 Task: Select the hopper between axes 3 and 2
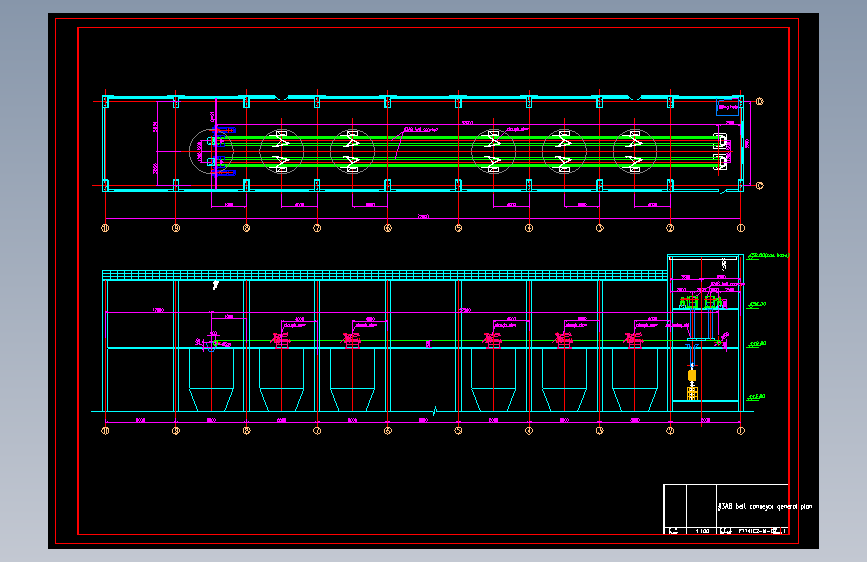coord(635,379)
